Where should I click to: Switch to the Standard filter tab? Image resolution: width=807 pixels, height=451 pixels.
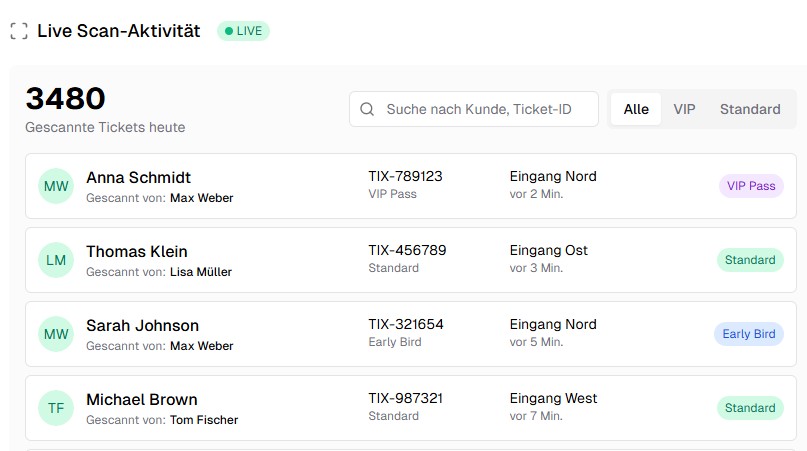coord(750,109)
